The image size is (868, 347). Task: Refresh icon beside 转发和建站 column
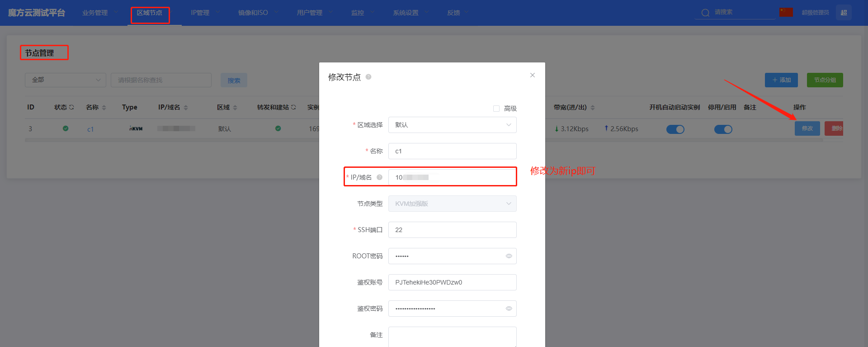pos(293,107)
